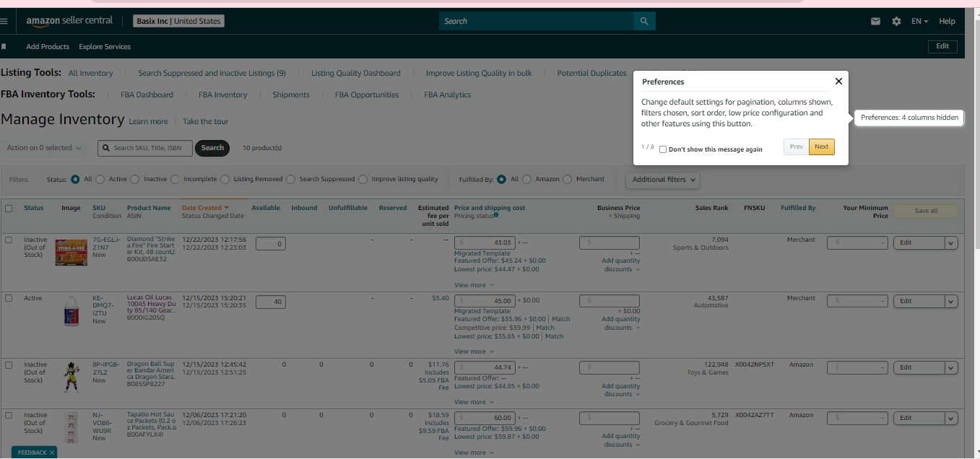The image size is (980, 459).
Task: Open FBA Analytics
Action: coord(447,95)
